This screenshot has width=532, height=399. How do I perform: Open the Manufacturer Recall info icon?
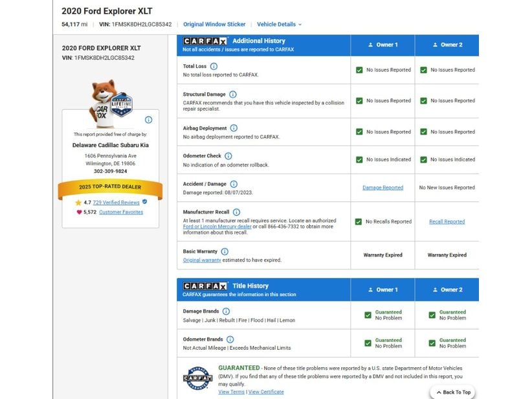(x=236, y=212)
